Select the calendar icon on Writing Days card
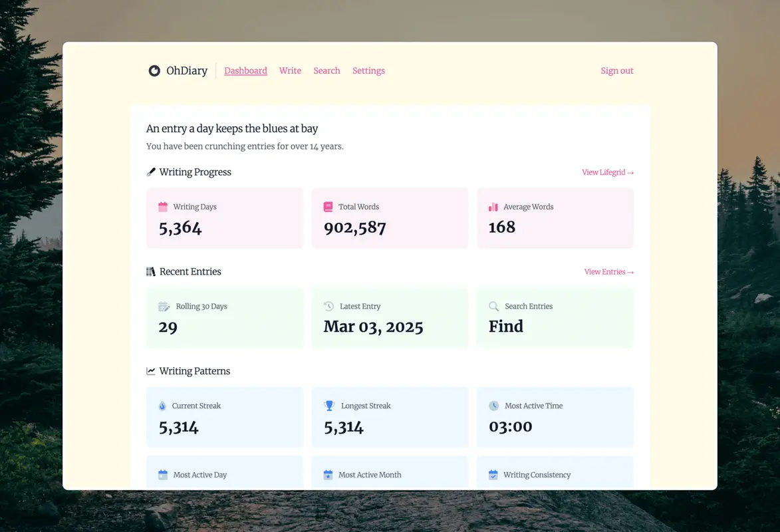Image resolution: width=780 pixels, height=532 pixels. 164,207
